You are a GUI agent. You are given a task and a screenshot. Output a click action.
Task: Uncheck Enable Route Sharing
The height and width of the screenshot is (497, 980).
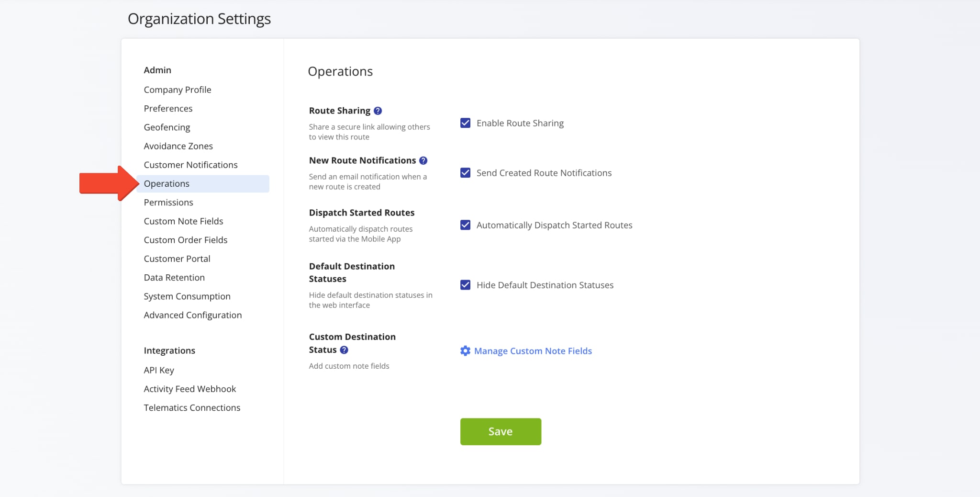465,123
